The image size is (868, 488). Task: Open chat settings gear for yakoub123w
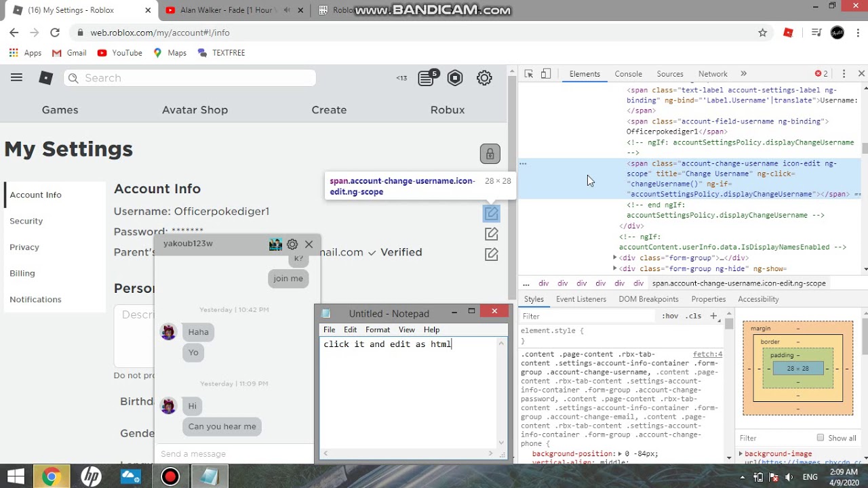[x=292, y=244]
